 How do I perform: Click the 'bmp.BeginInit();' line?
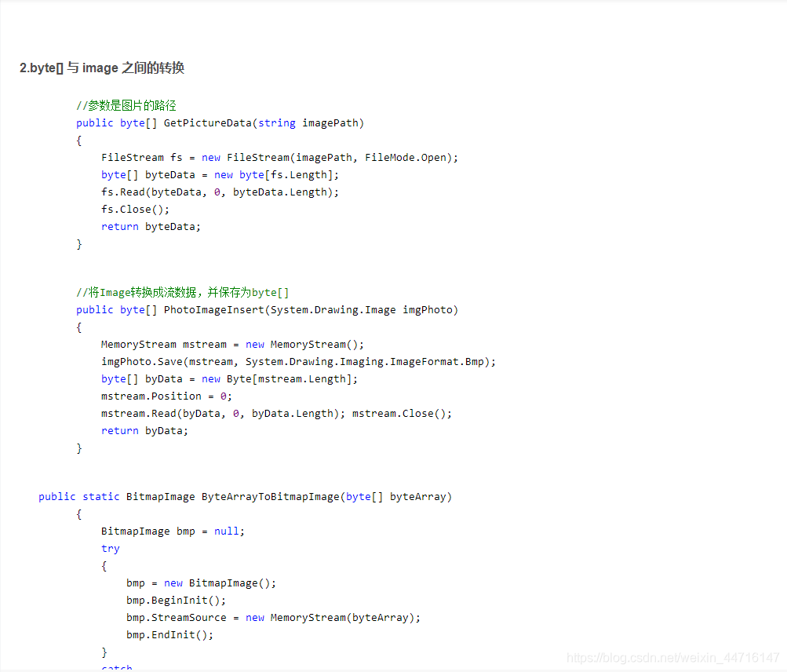(x=177, y=601)
